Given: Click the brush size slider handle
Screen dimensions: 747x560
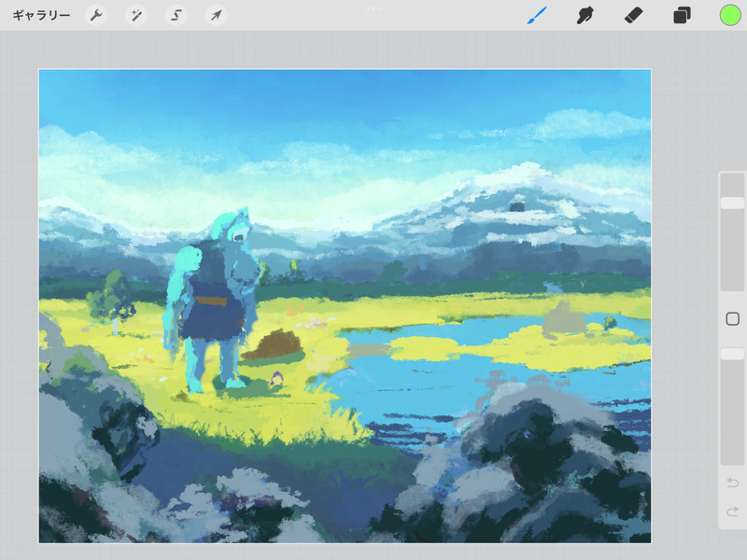Looking at the screenshot, I should pos(732,203).
